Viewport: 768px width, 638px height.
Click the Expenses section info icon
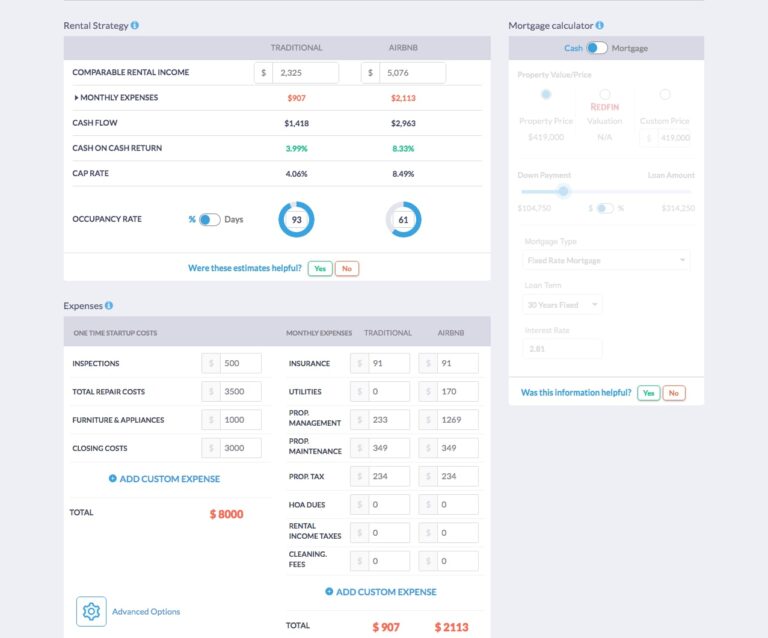(x=109, y=306)
